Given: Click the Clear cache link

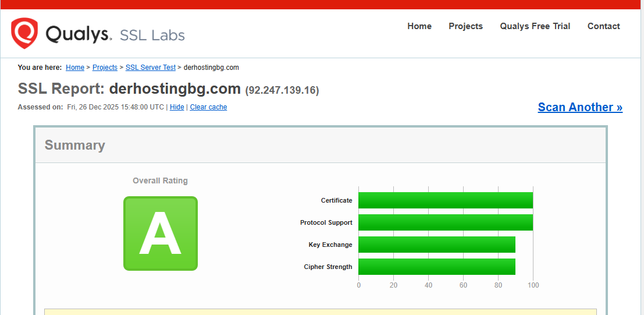Looking at the screenshot, I should (x=208, y=107).
